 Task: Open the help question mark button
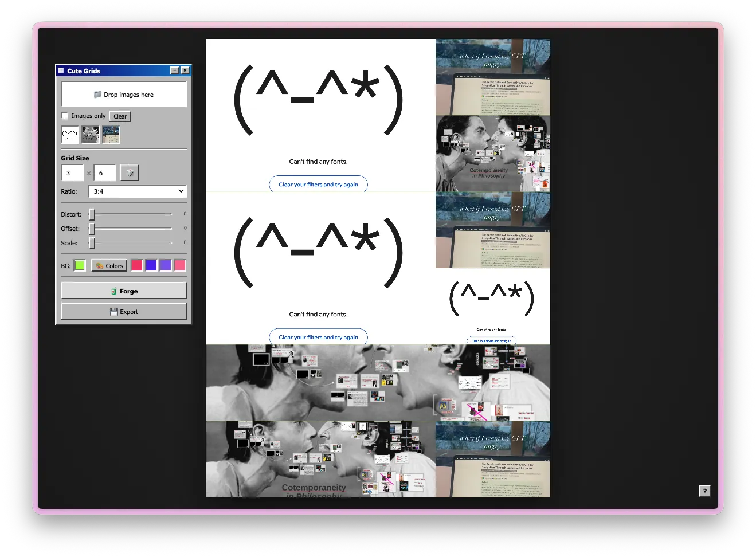705,491
